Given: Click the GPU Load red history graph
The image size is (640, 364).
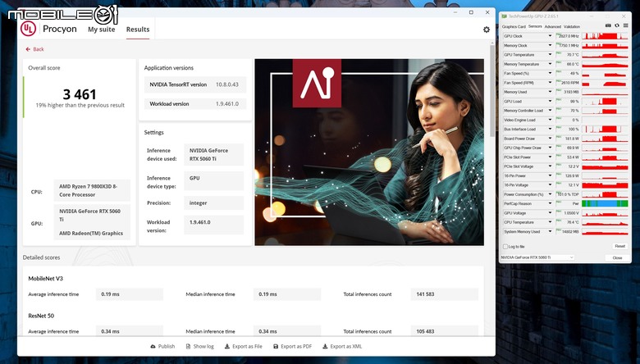Looking at the screenshot, I should [x=605, y=101].
